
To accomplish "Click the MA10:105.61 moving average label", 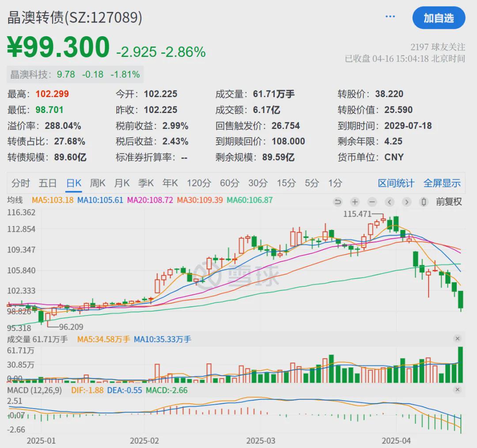I will pos(100,200).
